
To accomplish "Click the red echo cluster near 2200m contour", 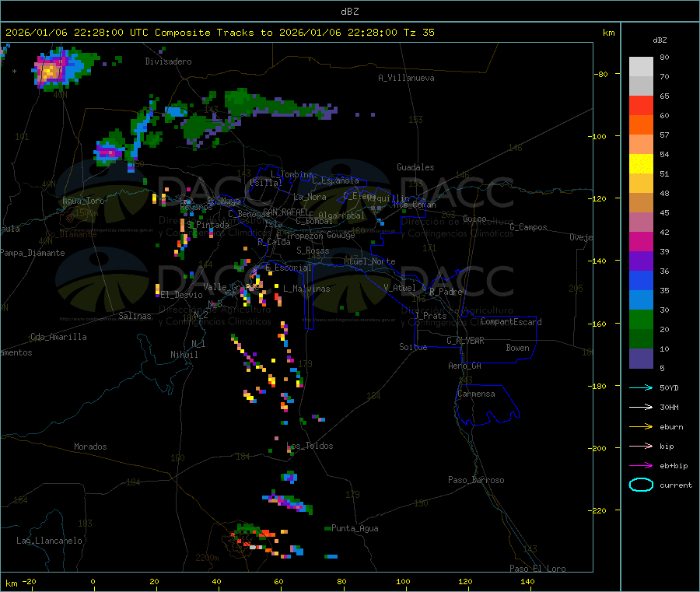I will pyautogui.click(x=252, y=538).
